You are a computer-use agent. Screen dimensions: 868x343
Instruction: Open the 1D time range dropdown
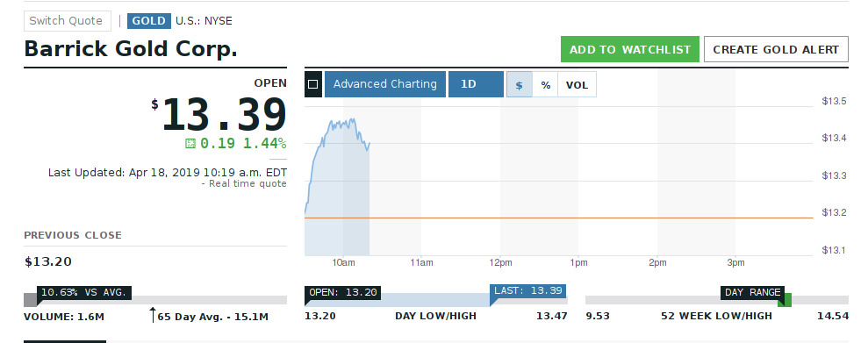pos(476,84)
